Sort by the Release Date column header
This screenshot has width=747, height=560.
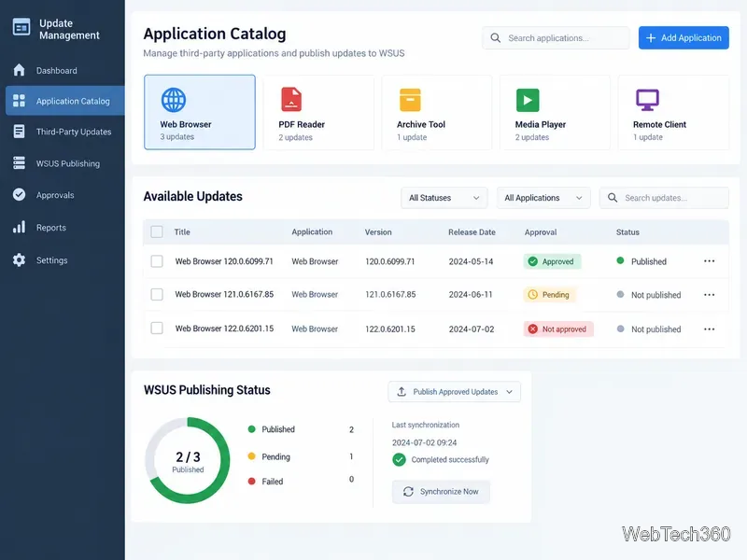[x=472, y=231]
